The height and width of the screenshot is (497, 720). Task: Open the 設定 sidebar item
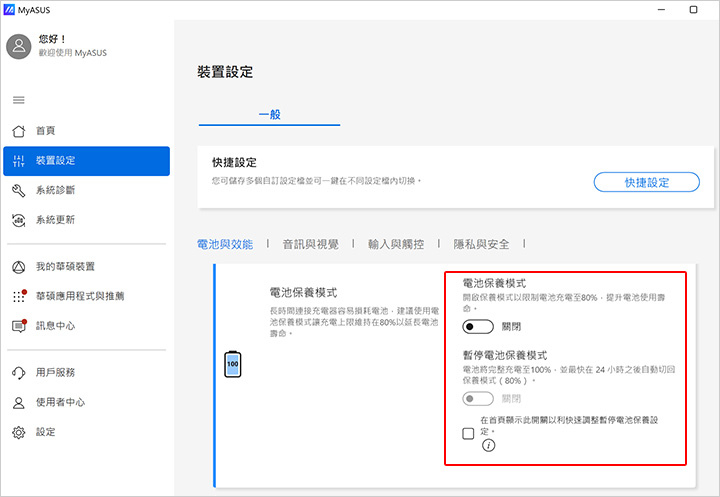click(86, 432)
